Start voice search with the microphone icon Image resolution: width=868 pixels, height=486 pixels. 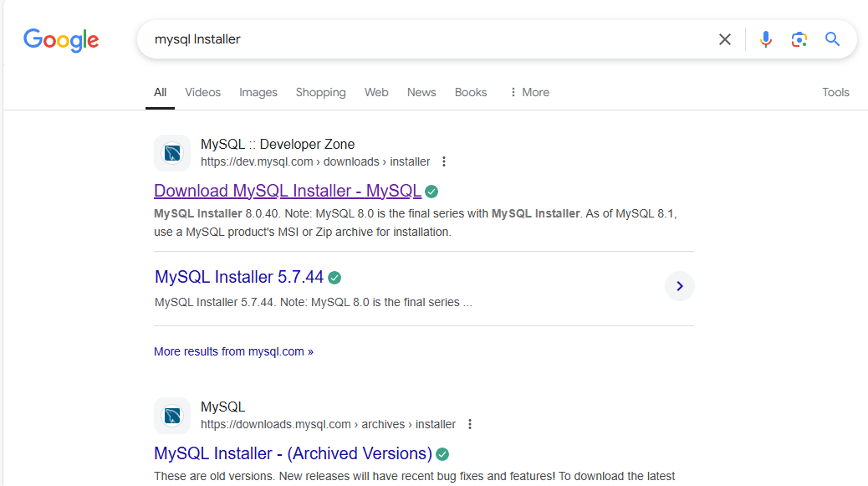coord(766,39)
